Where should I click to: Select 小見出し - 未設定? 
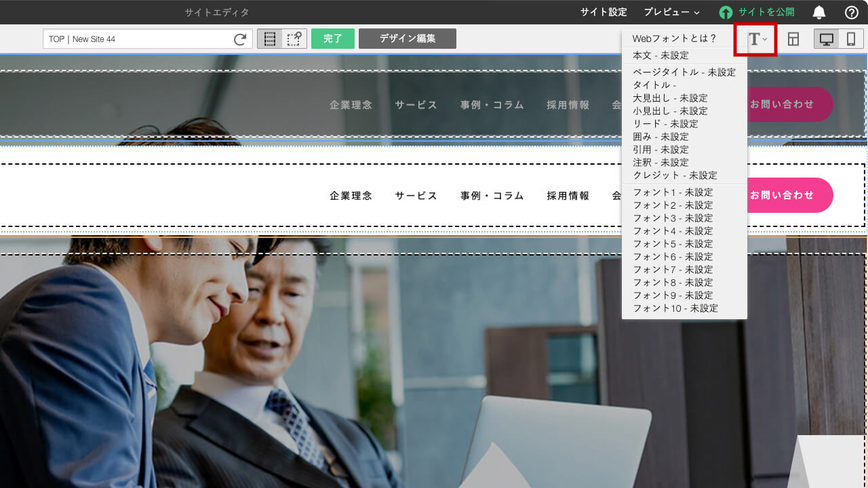coord(670,110)
